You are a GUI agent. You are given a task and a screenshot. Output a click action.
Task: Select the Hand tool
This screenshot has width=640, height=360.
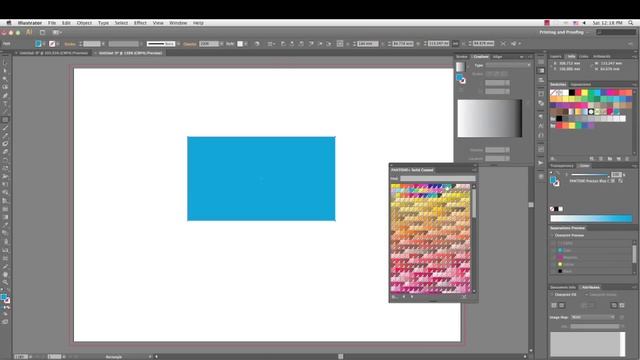(5, 274)
